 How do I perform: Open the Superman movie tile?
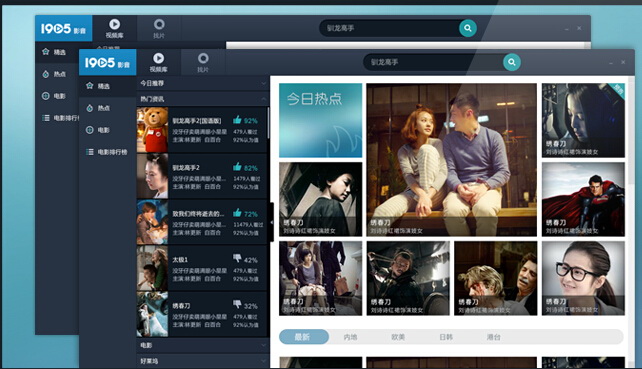coord(583,199)
